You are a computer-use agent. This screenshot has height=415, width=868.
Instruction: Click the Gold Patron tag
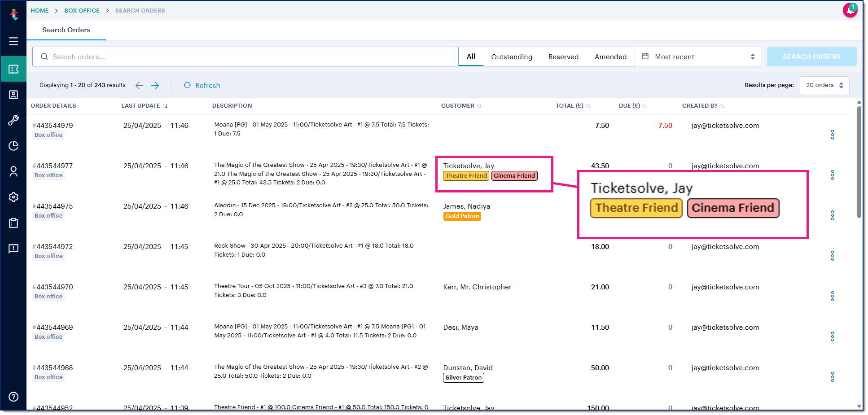pyautogui.click(x=462, y=216)
